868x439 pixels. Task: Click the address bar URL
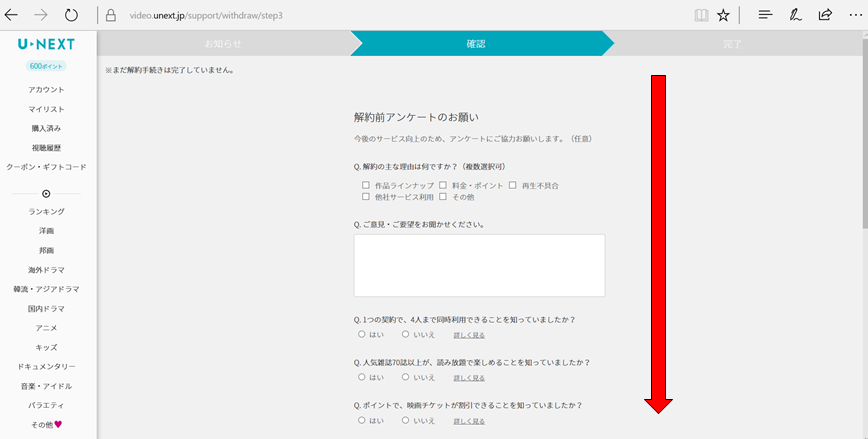coord(206,16)
